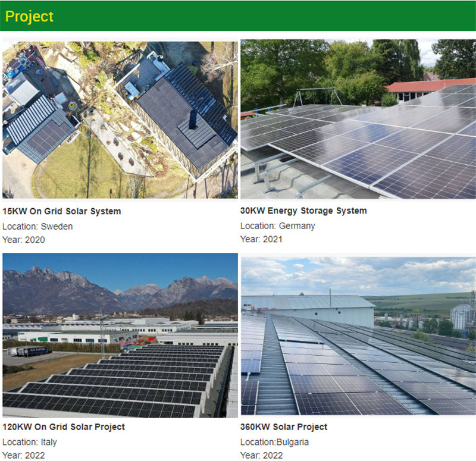Open the Sweden aerial rooftop solar photo
The image size is (476, 461).
[120, 120]
